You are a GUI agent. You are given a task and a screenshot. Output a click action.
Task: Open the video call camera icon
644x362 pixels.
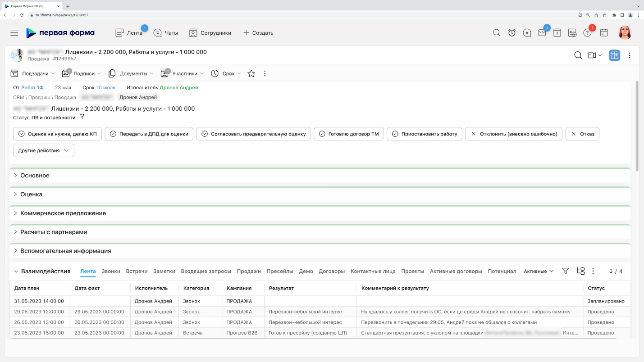[593, 55]
